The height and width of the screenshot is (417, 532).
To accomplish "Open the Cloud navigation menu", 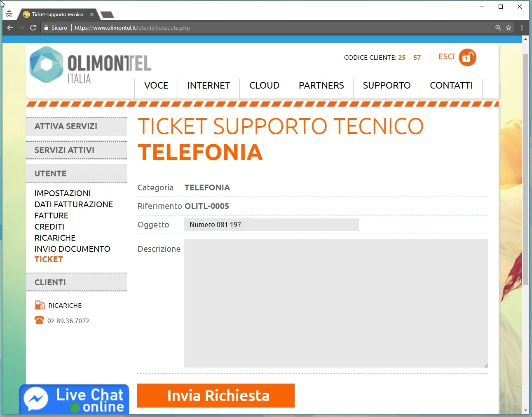I will [264, 86].
